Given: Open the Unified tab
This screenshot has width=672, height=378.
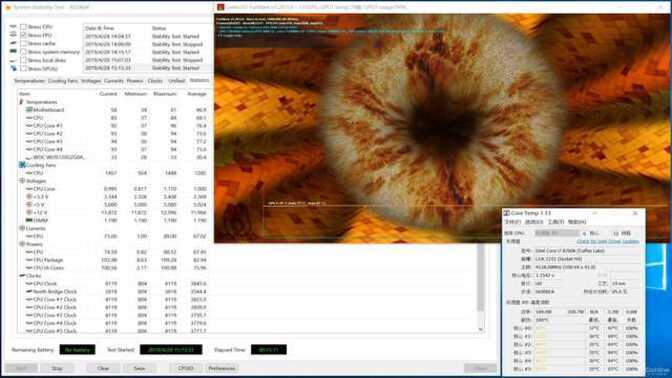Looking at the screenshot, I should pyautogui.click(x=176, y=81).
